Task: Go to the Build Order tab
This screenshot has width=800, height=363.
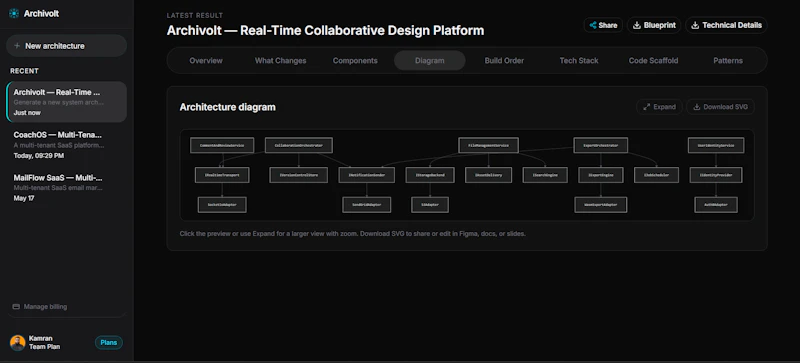Action: pyautogui.click(x=504, y=60)
